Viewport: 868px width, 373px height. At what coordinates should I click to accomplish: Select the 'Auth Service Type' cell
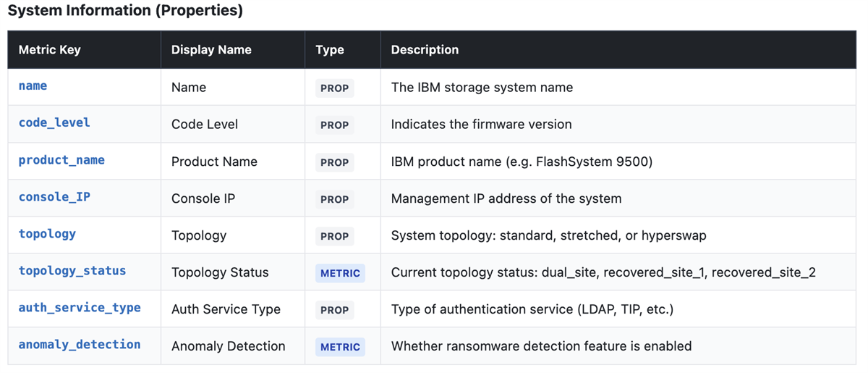point(226,309)
